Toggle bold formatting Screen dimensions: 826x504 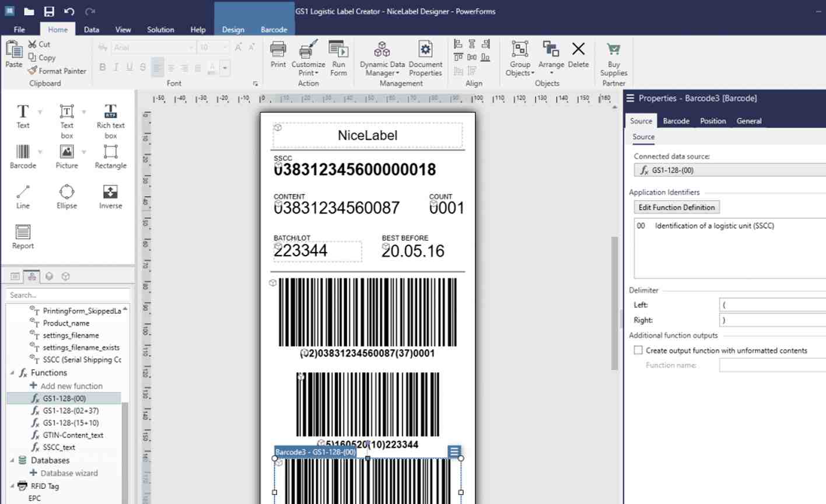pos(103,68)
